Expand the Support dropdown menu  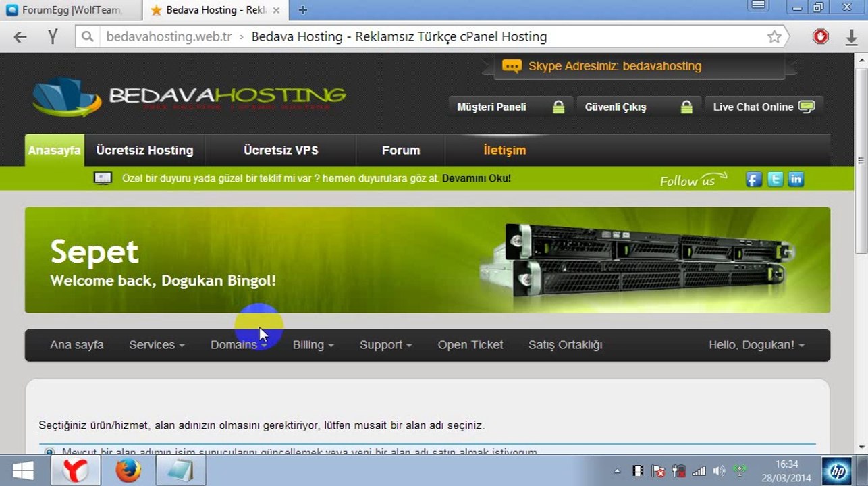(x=385, y=345)
